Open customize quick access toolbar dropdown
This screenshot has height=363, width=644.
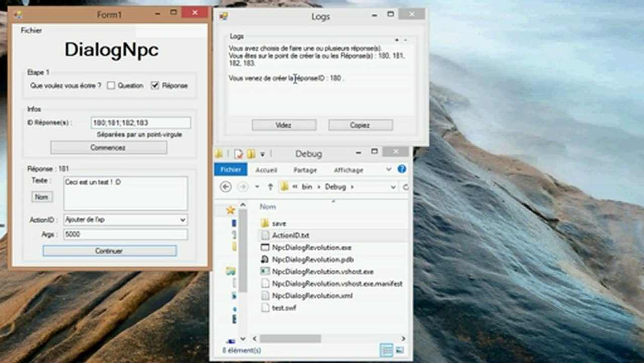tap(262, 154)
